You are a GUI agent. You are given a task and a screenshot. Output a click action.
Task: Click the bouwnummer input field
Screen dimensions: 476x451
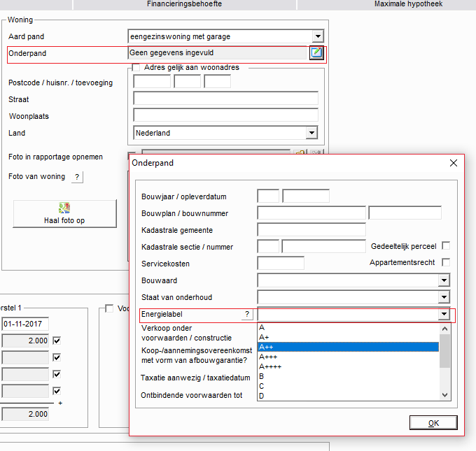click(x=405, y=213)
